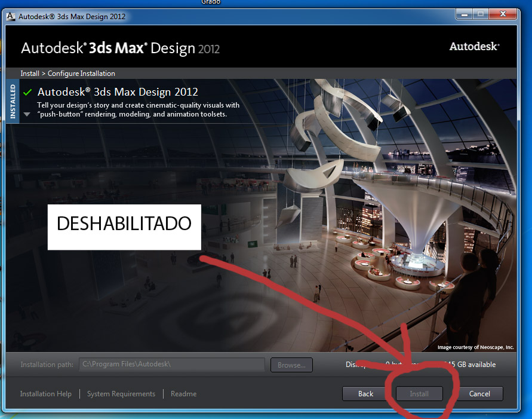The width and height of the screenshot is (532, 419).
Task: Click the Install breadcrumb
Action: pyautogui.click(x=30, y=74)
